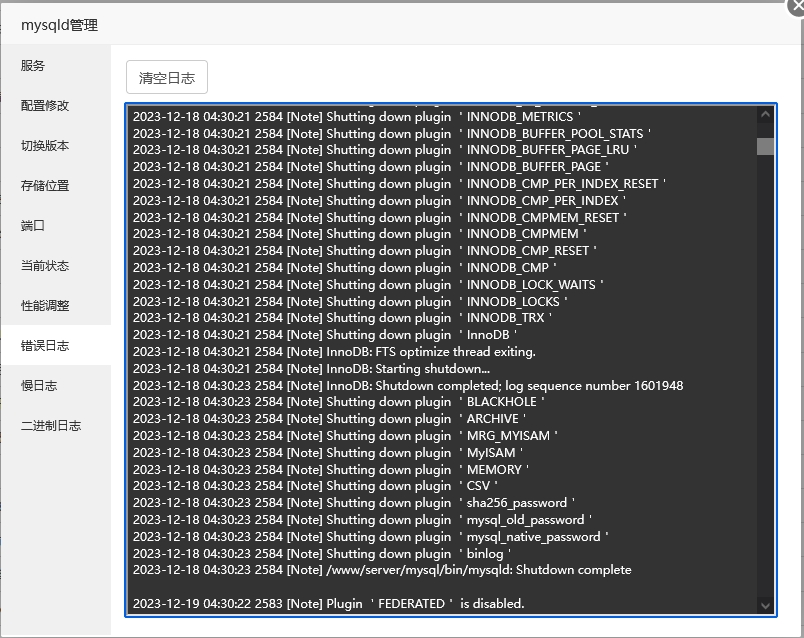Image resolution: width=804 pixels, height=638 pixels.
Task: Click the log scrollbar down arrow
Action: point(765,605)
